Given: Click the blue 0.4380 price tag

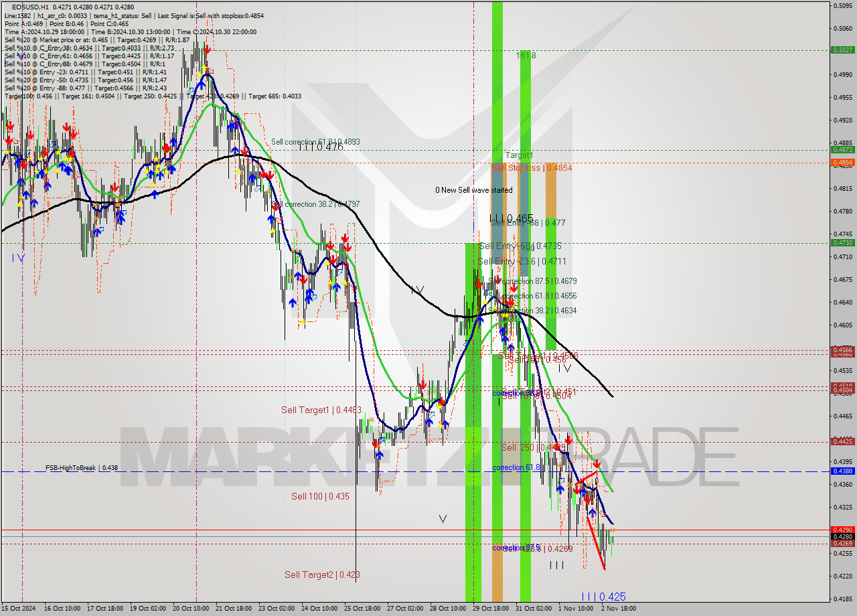Looking at the screenshot, I should point(842,471).
